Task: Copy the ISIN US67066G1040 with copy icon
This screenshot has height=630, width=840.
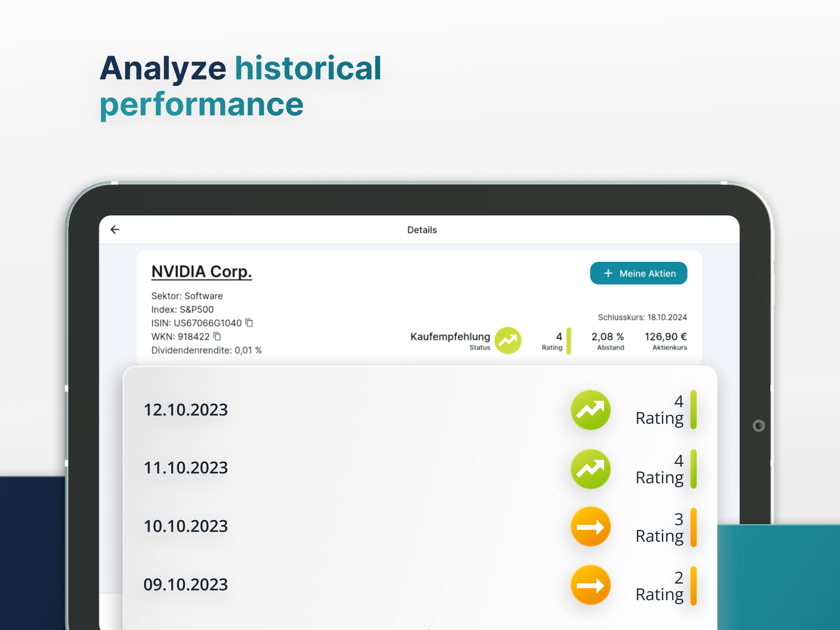Action: click(249, 323)
